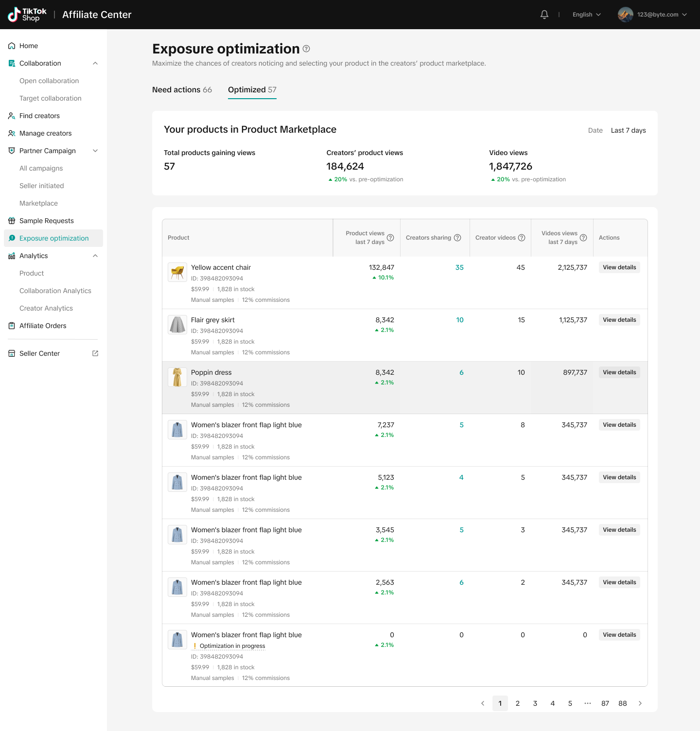Expand the Partner Campaign chevron

tap(95, 151)
